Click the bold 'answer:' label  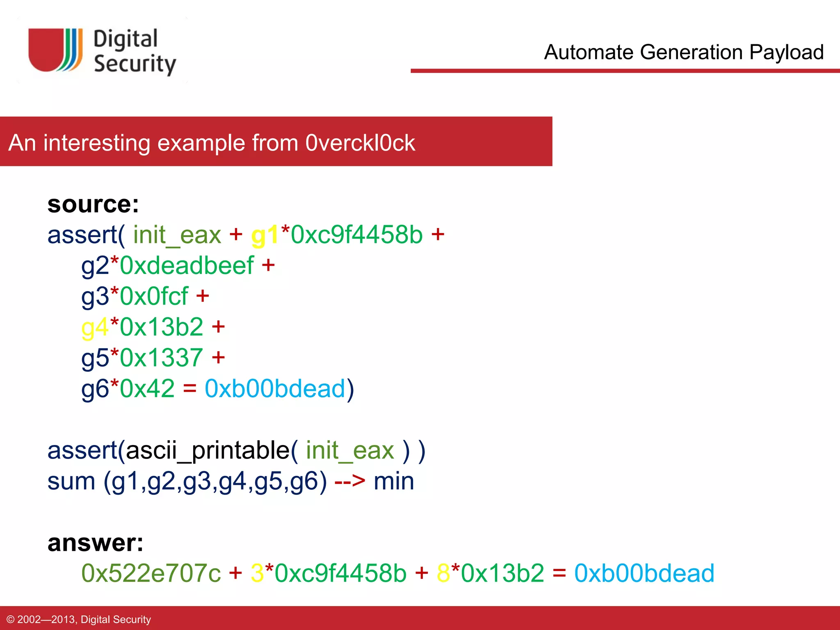(96, 543)
